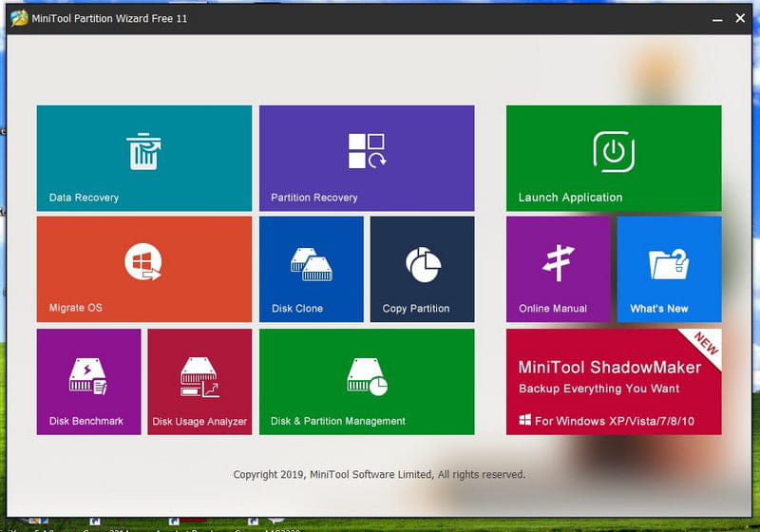Click the What's New folder icon
This screenshot has height=532, width=760.
(669, 264)
